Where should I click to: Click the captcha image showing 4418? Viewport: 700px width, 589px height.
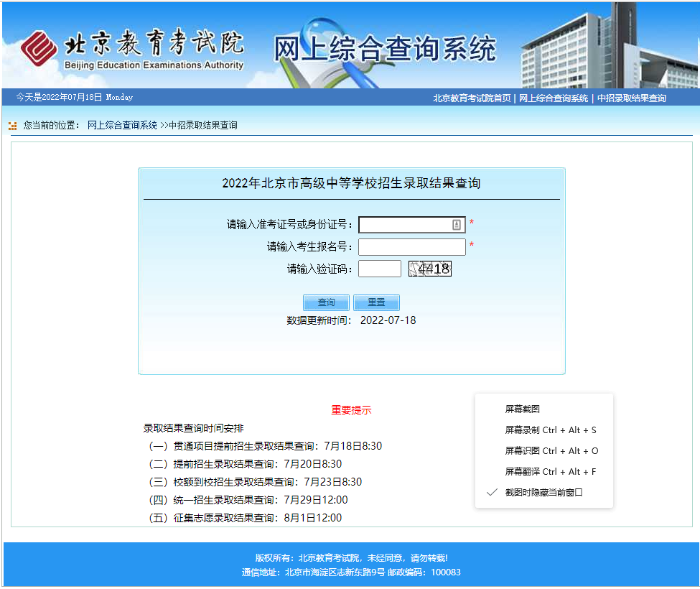[430, 269]
